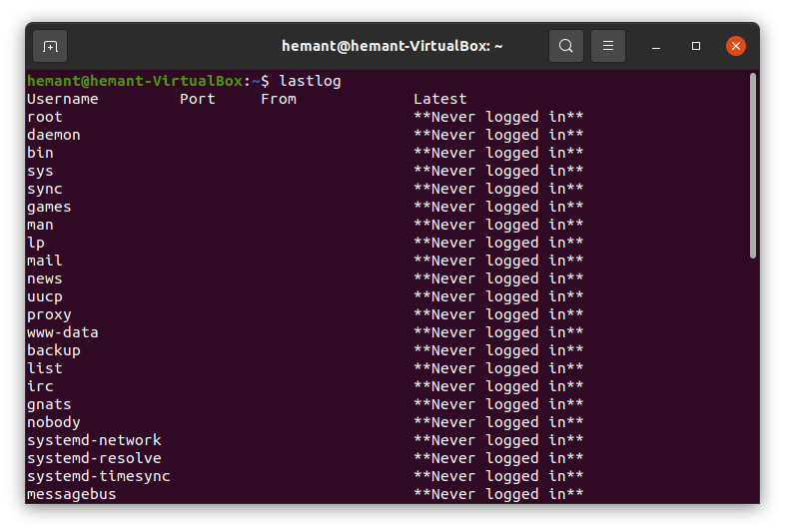Click the From column header

coord(279,99)
